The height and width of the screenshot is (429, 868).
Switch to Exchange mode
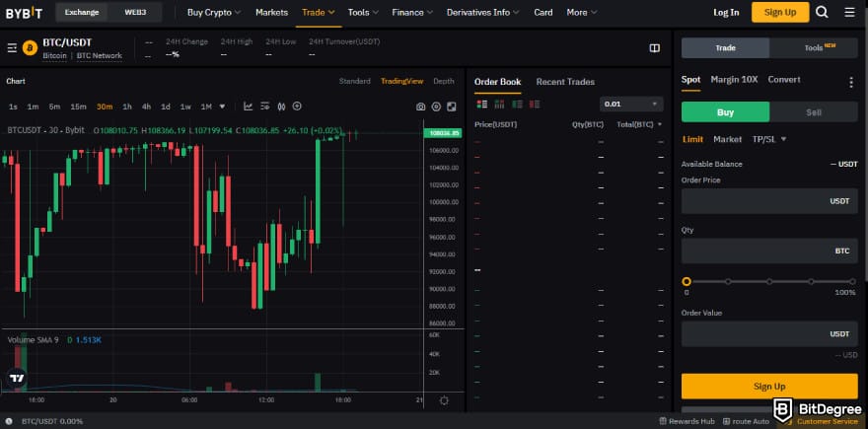(82, 12)
